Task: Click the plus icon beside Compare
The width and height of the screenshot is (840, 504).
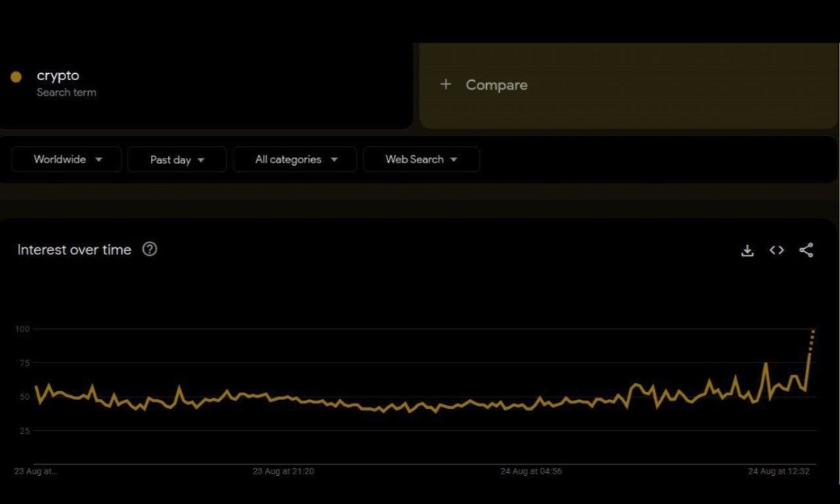Action: point(446,84)
